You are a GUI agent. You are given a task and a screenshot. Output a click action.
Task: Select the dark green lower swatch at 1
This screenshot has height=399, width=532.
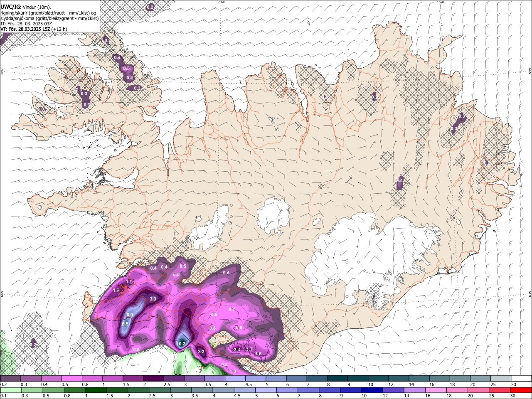tap(96, 390)
